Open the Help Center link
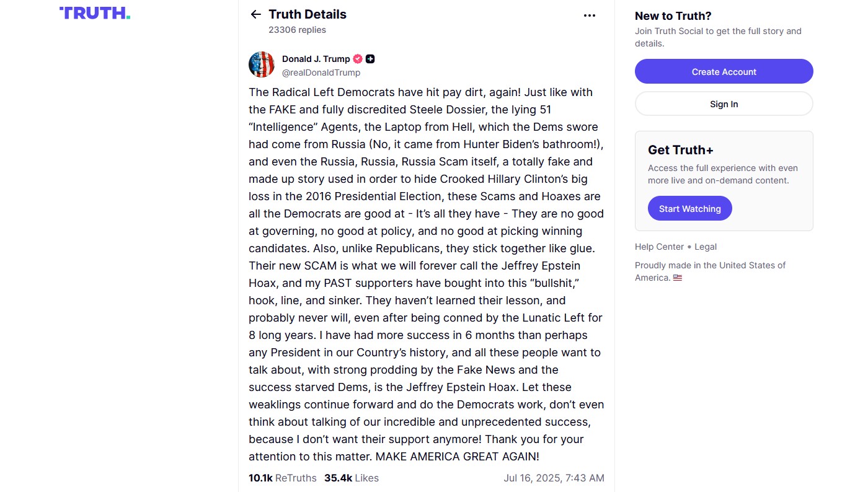The height and width of the screenshot is (492, 868). 659,247
